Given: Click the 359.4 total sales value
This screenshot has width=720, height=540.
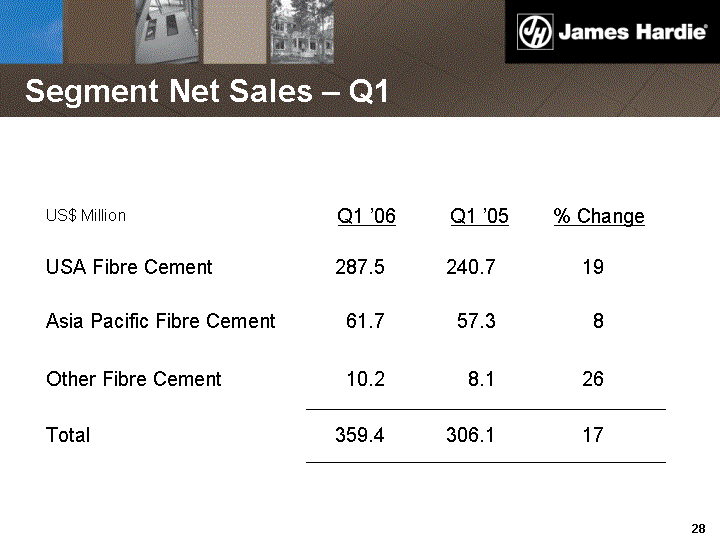Looking at the screenshot, I should 359,435.
